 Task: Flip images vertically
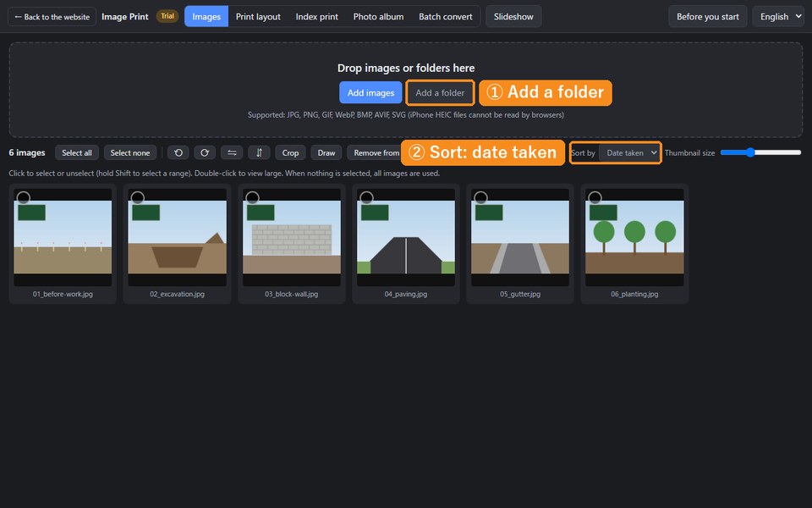click(x=259, y=152)
